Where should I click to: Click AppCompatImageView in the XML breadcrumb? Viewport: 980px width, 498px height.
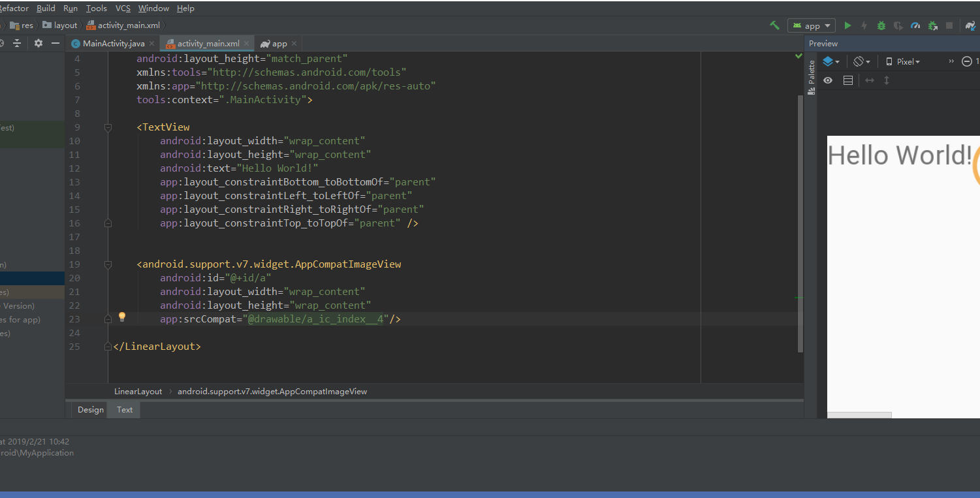click(272, 392)
